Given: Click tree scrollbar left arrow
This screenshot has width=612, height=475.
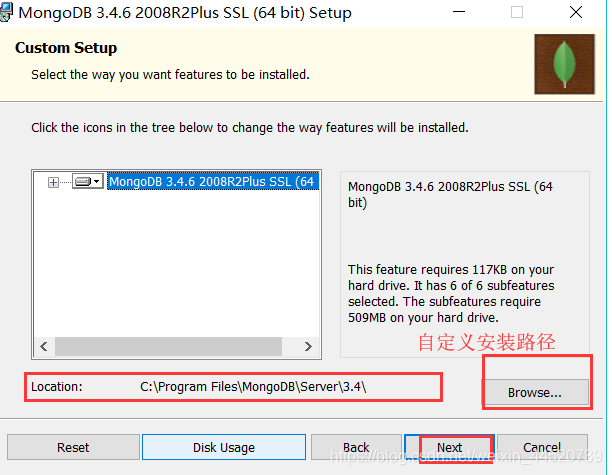Looking at the screenshot, I should pyautogui.click(x=44, y=347).
